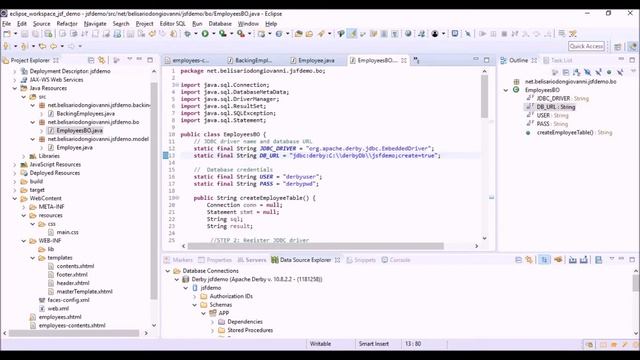640x360 pixels.
Task: Click the Run External Tools icon
Action: (241, 33)
